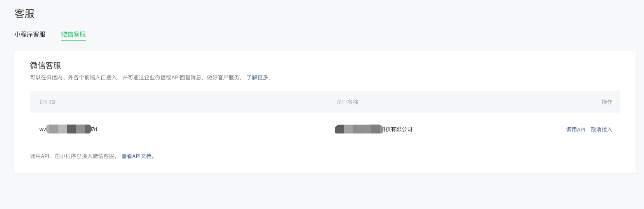The image size is (644, 209).
Task: Click the blurred company name mosaic
Action: point(359,129)
